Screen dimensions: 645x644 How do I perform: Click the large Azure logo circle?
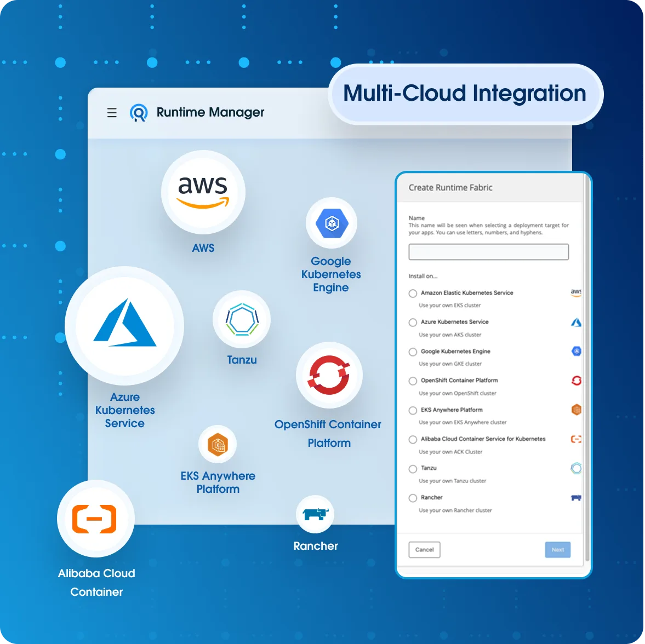[124, 325]
